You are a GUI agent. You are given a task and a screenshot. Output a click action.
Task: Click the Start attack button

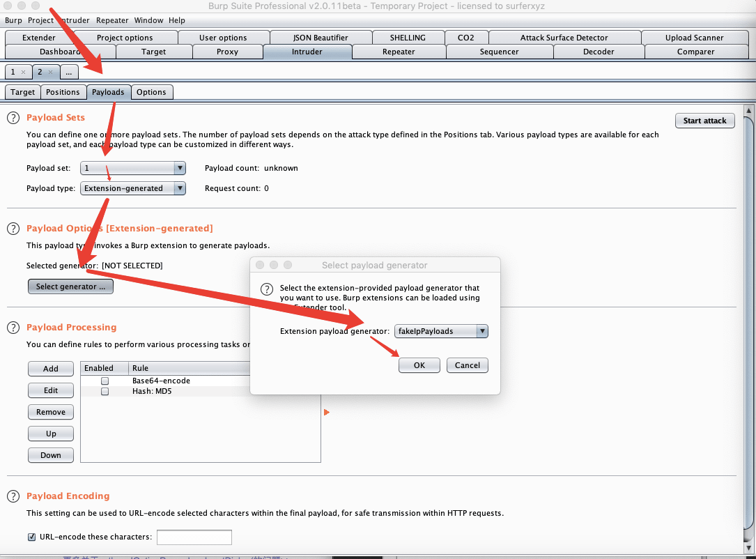point(705,121)
